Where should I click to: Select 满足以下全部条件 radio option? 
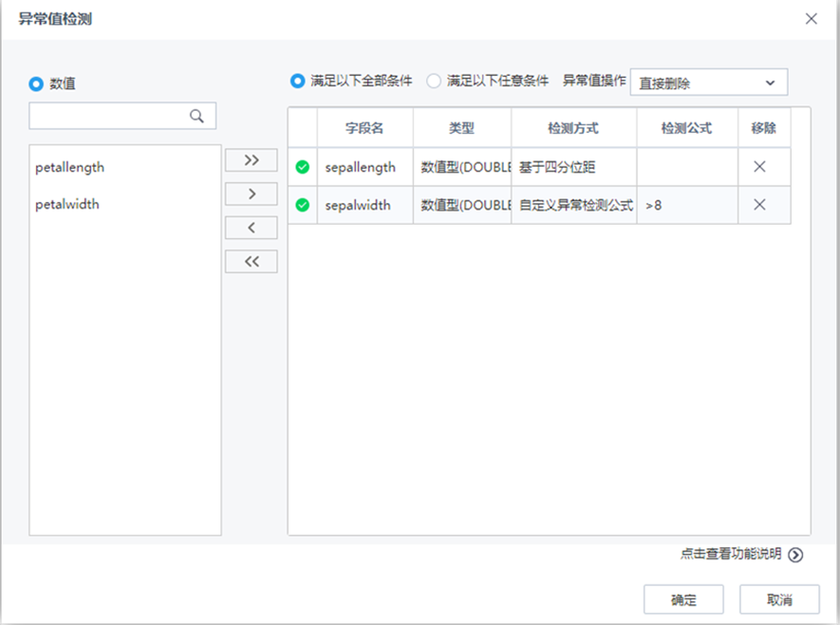click(297, 82)
